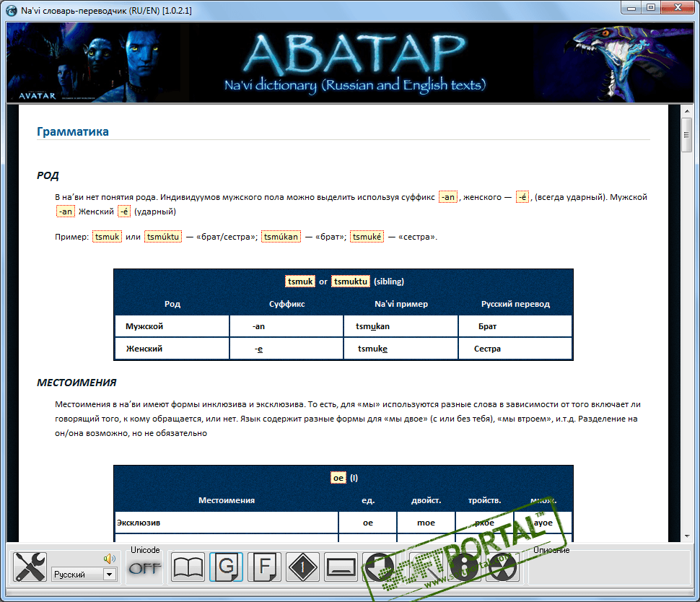Click the oe cell in Эксклюзив row
Image resolution: width=700 pixels, height=602 pixels.
tap(368, 523)
